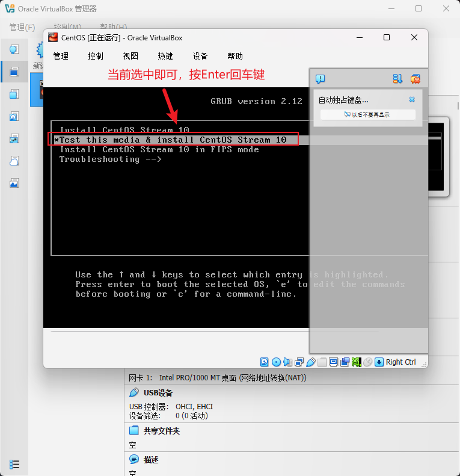
Task: Click the shared folders status icon
Action: (x=322, y=362)
